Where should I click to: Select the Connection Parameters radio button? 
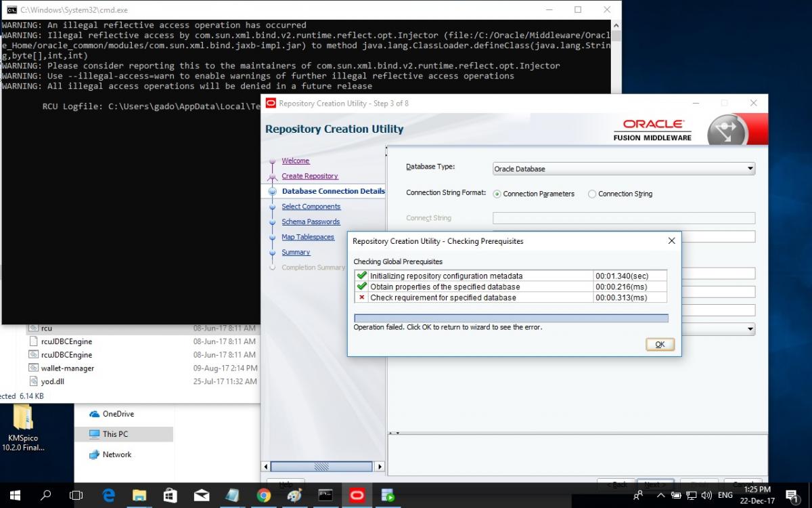point(497,194)
